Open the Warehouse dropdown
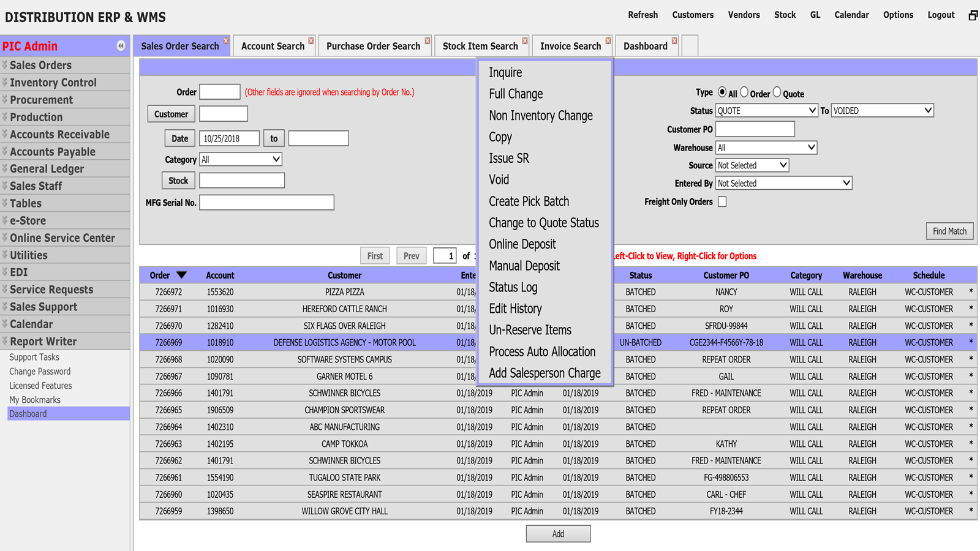Image resolution: width=980 pixels, height=551 pixels. [766, 148]
